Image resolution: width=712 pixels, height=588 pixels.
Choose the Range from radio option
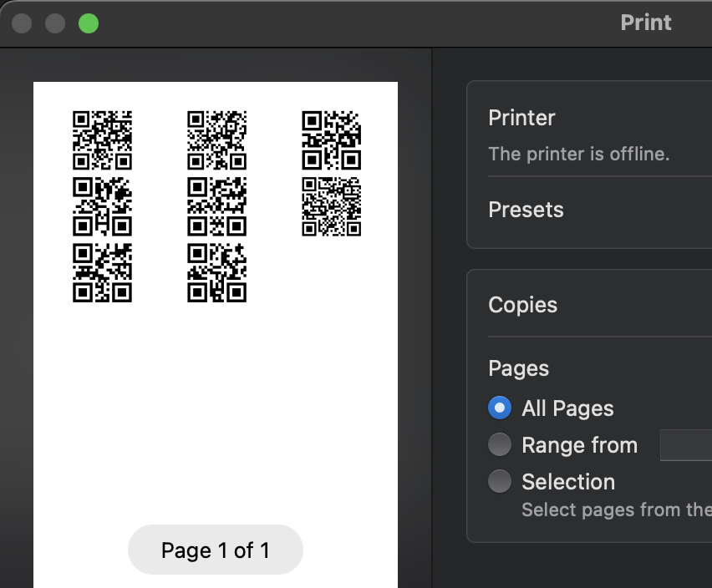coord(500,444)
